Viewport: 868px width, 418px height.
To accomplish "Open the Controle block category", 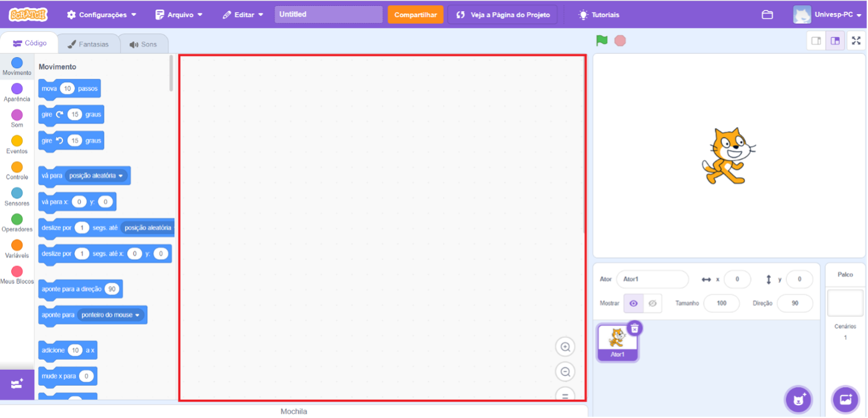I will [x=17, y=171].
